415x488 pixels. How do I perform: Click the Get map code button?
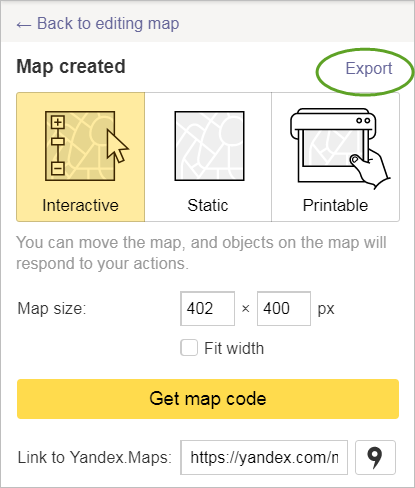[x=208, y=399]
